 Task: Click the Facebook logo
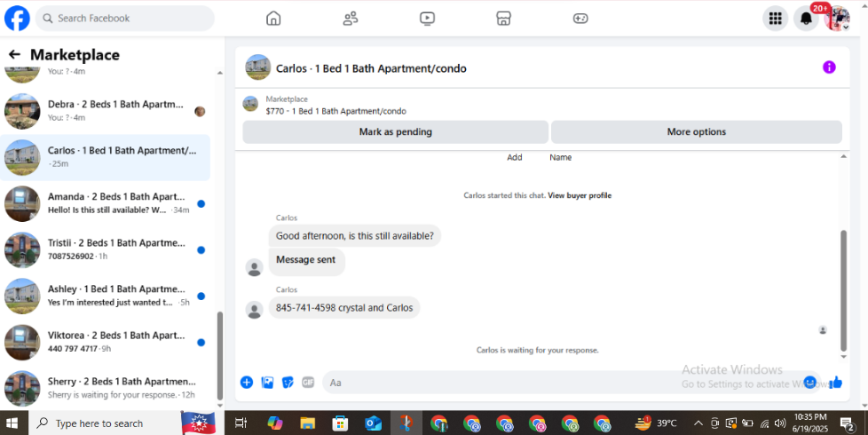(17, 19)
